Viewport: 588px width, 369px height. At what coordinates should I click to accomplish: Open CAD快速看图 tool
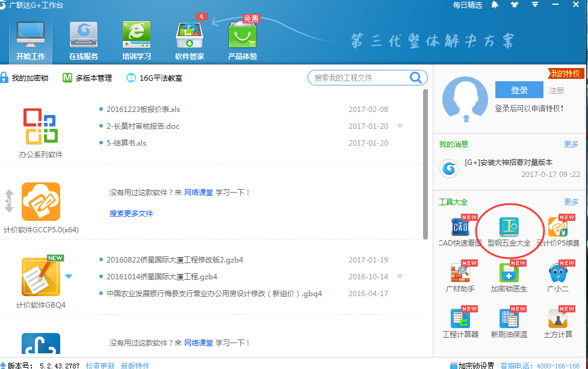pyautogui.click(x=460, y=231)
